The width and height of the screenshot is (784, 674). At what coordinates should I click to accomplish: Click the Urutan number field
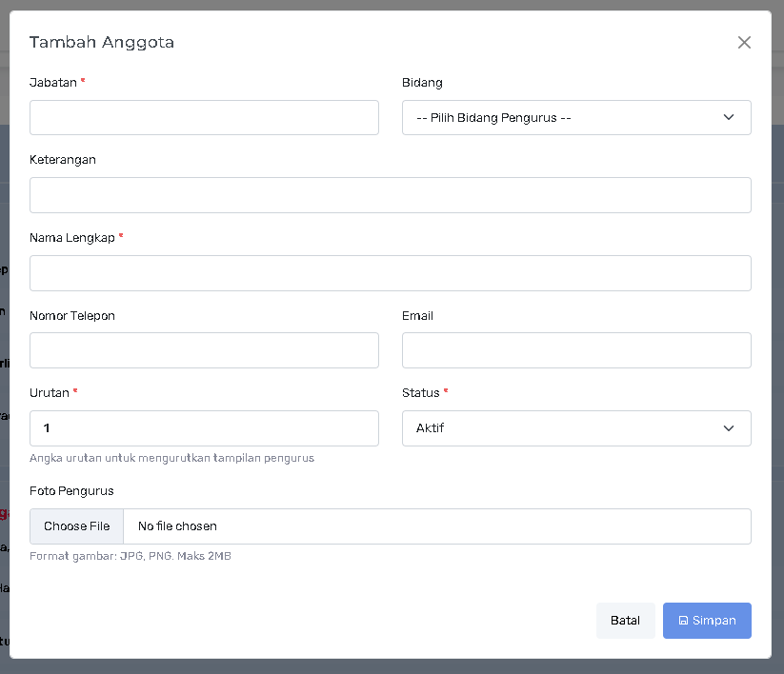click(x=204, y=428)
